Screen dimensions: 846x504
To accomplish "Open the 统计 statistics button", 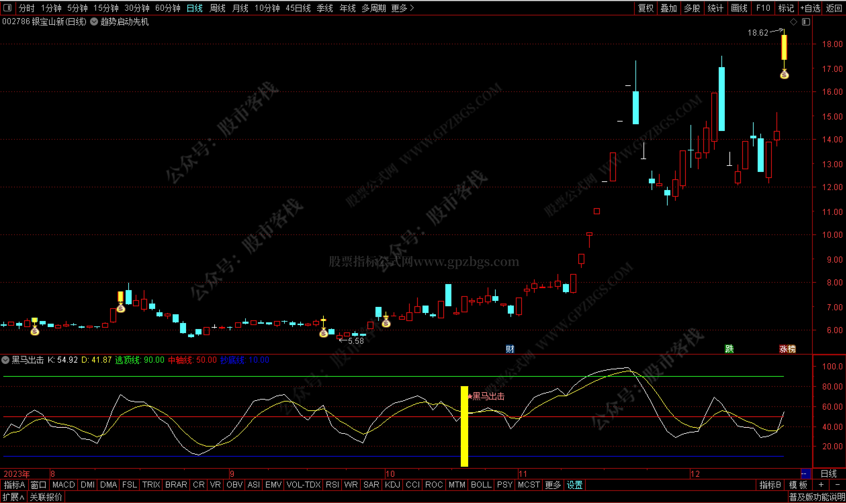I will tap(715, 8).
